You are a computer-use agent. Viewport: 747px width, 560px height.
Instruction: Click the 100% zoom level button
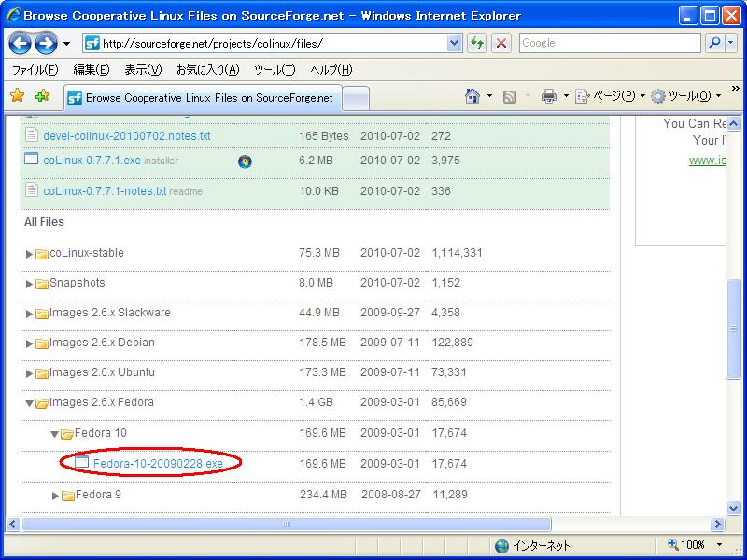pos(686,545)
